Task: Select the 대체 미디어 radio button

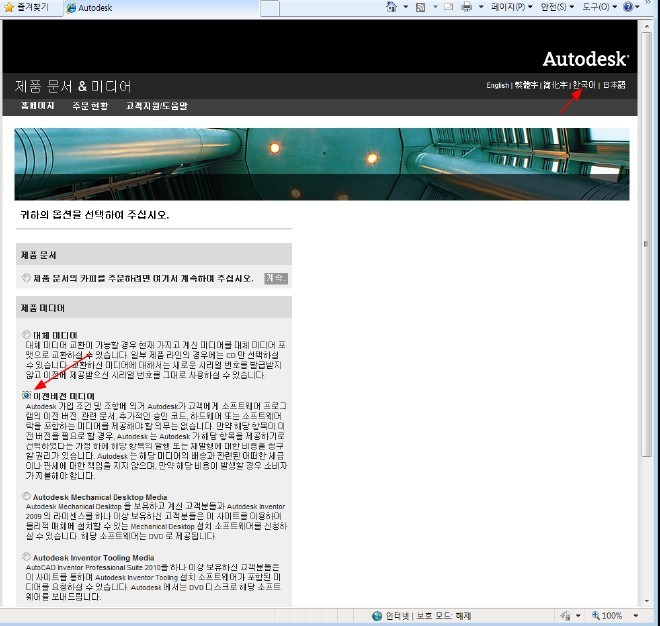Action: [x=27, y=335]
